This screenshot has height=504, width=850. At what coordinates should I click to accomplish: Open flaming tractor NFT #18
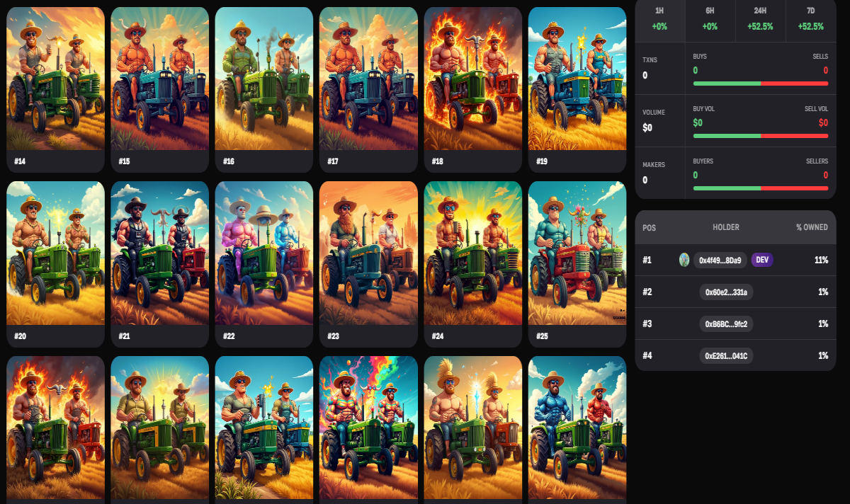[473, 79]
